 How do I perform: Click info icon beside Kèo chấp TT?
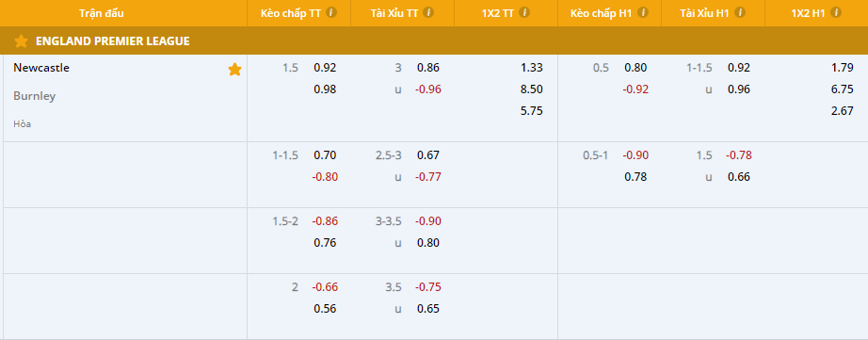coord(331,13)
